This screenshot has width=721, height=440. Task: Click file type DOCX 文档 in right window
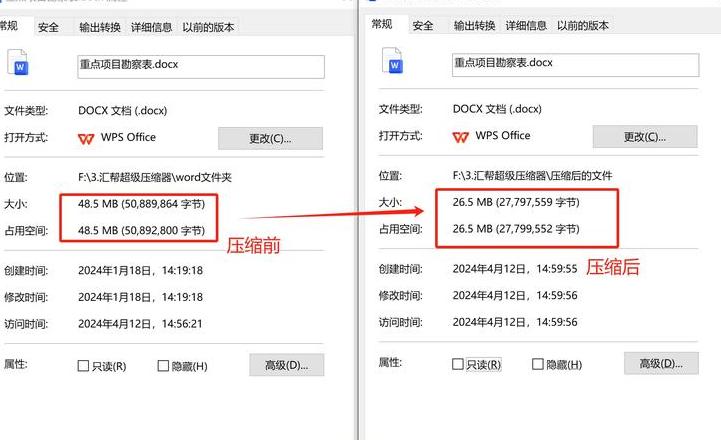point(497,109)
